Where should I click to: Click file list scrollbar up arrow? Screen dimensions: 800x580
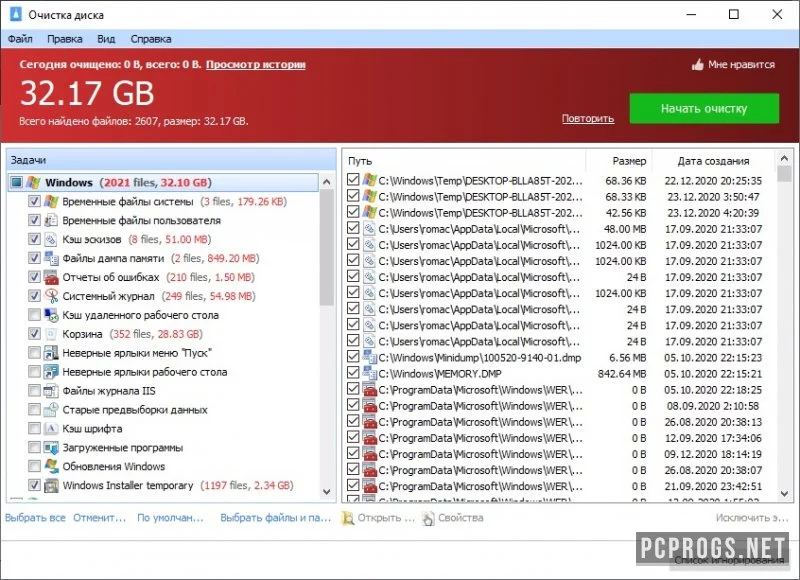(784, 159)
